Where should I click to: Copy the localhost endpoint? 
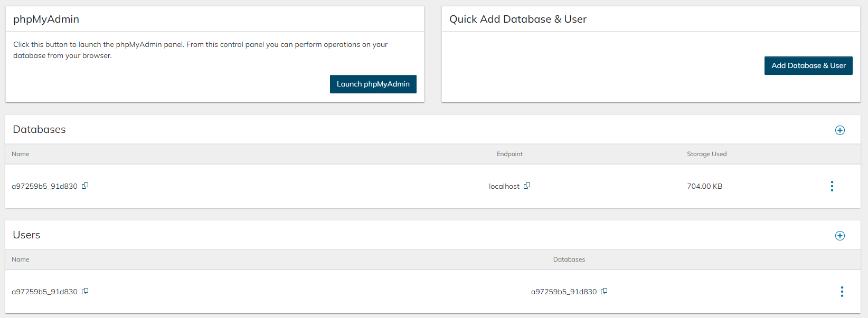click(527, 186)
